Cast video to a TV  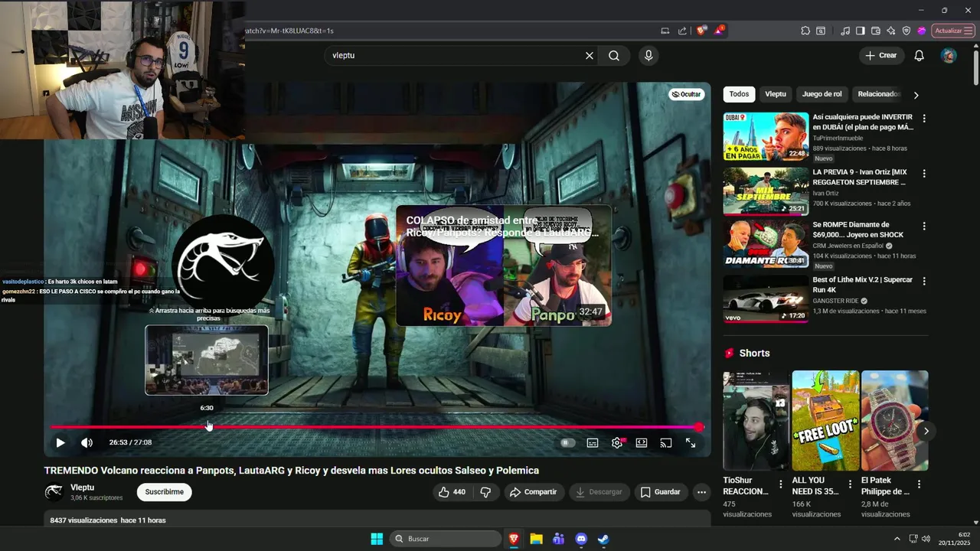pyautogui.click(x=666, y=442)
